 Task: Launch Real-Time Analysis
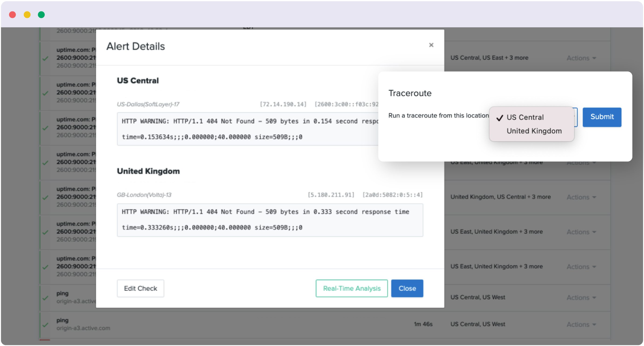tap(351, 288)
